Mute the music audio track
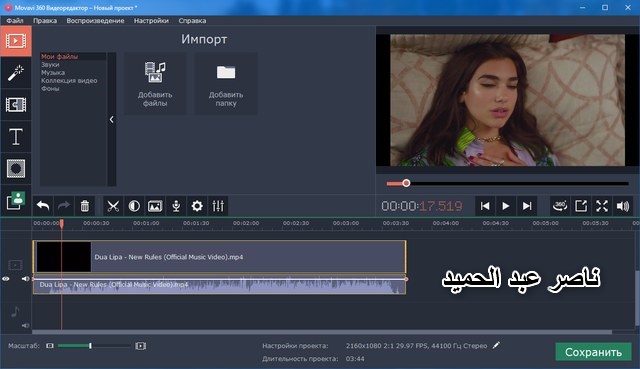This screenshot has height=369, width=640. [25, 325]
